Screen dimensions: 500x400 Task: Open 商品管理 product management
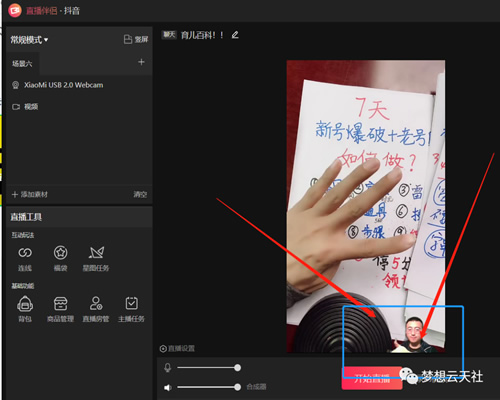(60, 309)
